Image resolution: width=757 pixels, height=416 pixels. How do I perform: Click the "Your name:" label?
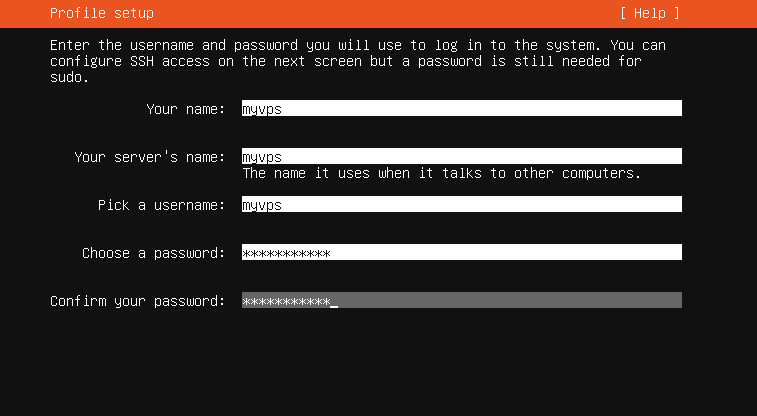(x=186, y=109)
